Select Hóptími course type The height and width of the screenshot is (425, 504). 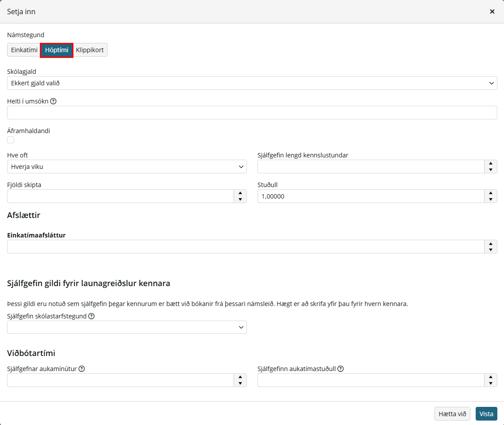[57, 50]
